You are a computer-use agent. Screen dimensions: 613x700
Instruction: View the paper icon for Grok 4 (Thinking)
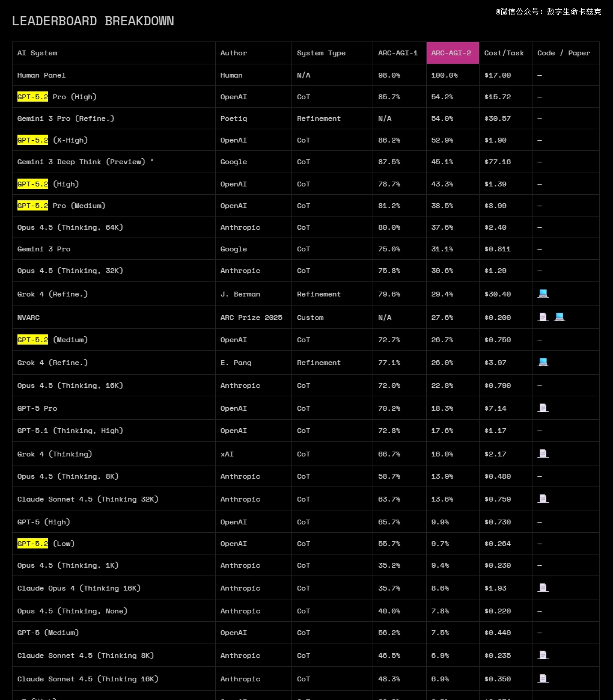543,453
